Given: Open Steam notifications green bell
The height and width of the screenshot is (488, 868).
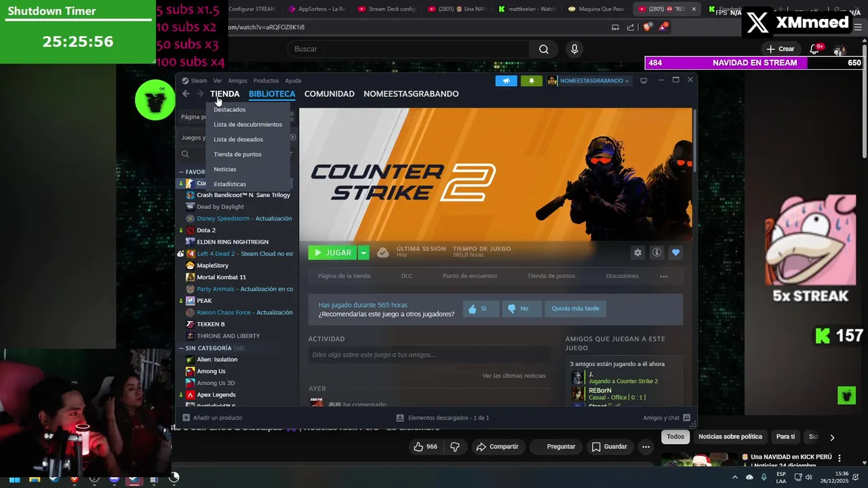Looking at the screenshot, I should pos(532,81).
